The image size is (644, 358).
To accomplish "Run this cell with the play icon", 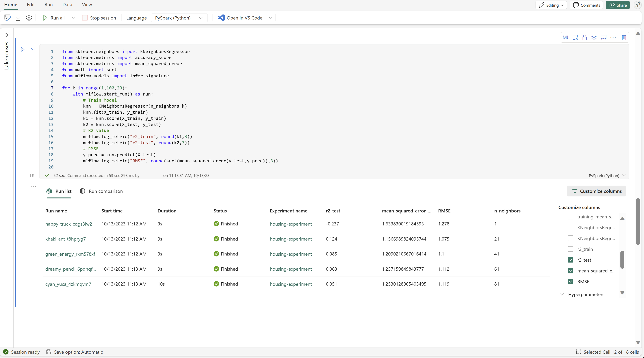I will [22, 49].
